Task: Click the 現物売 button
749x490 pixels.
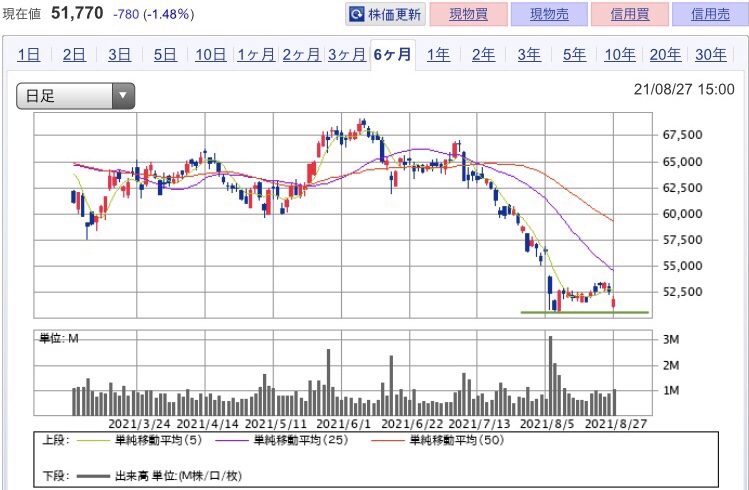Action: pos(549,14)
